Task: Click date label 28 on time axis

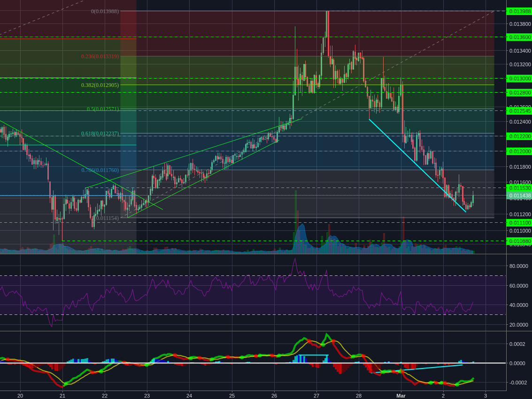Action: click(359, 396)
